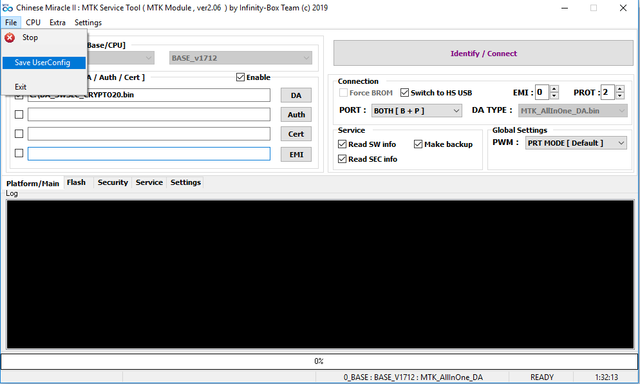Viewport: 640px width, 384px height.
Task: Switch to the Flash tab
Action: click(76, 182)
